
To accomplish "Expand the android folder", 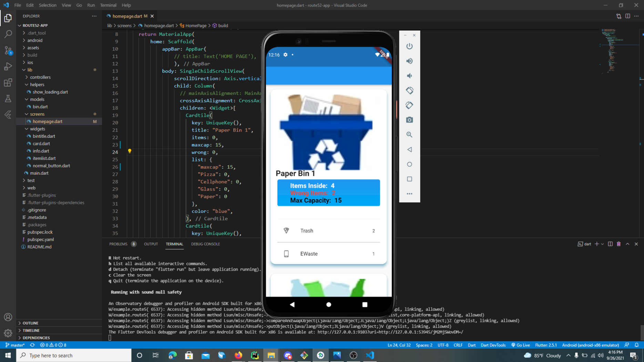I will tap(59, 40).
